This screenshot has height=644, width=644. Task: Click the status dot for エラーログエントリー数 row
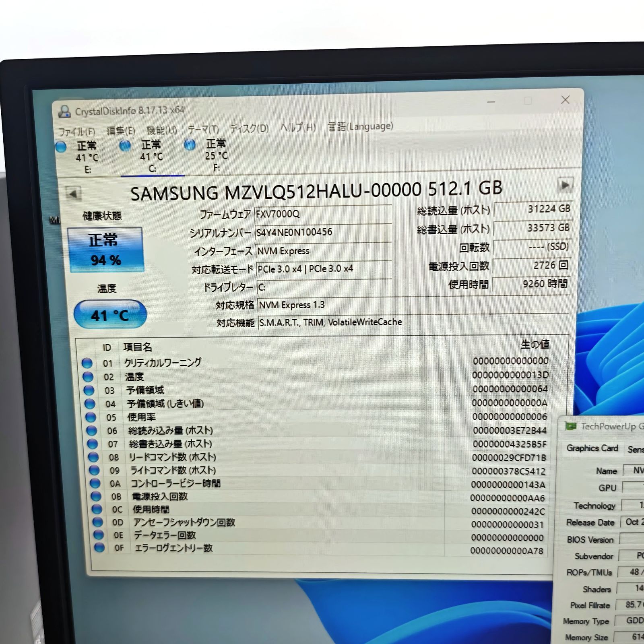[99, 547]
